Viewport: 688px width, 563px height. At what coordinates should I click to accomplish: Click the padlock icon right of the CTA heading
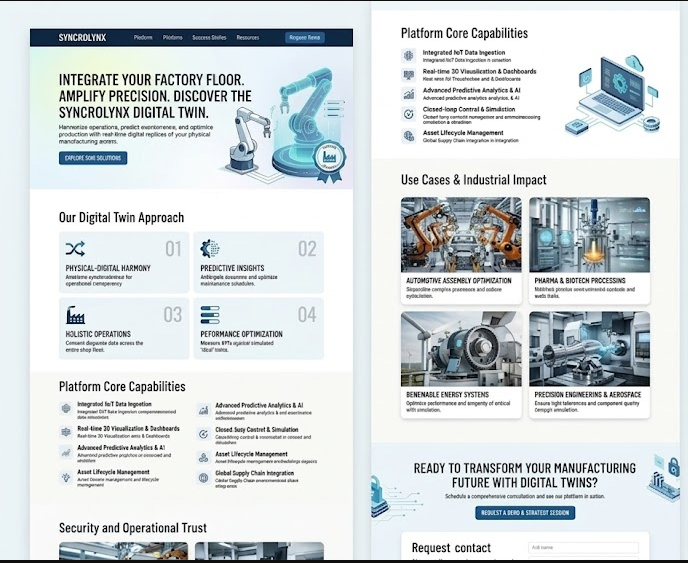[674, 466]
